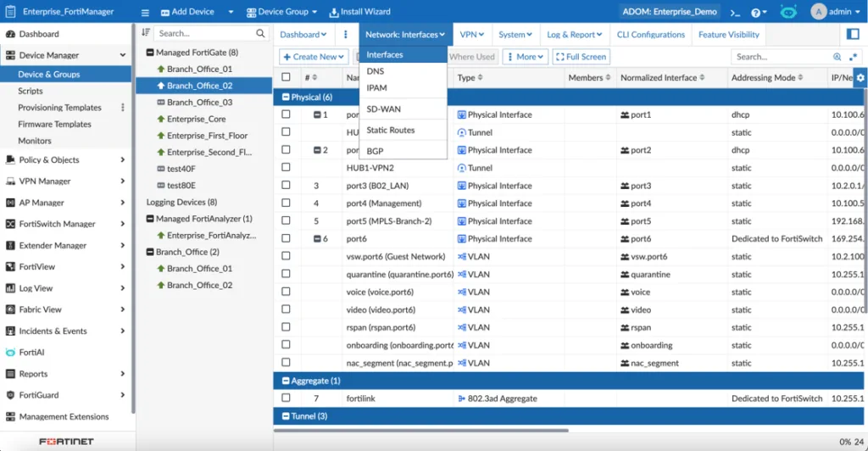Viewport: 868px width, 451px height.
Task: Click the Full Screen button
Action: coord(581,57)
